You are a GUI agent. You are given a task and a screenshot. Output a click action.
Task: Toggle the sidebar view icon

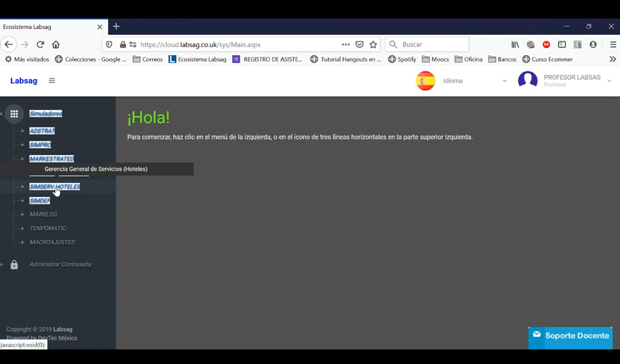coord(562,45)
